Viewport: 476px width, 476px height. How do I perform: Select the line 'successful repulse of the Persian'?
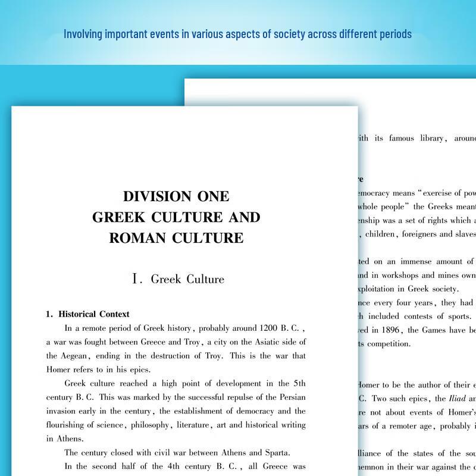pyautogui.click(x=247, y=397)
